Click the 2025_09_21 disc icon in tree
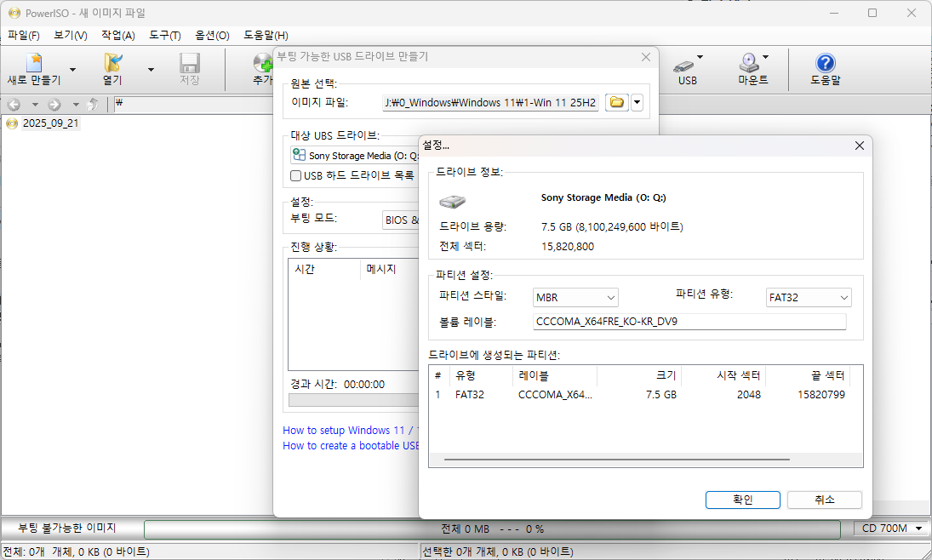 pyautogui.click(x=12, y=123)
